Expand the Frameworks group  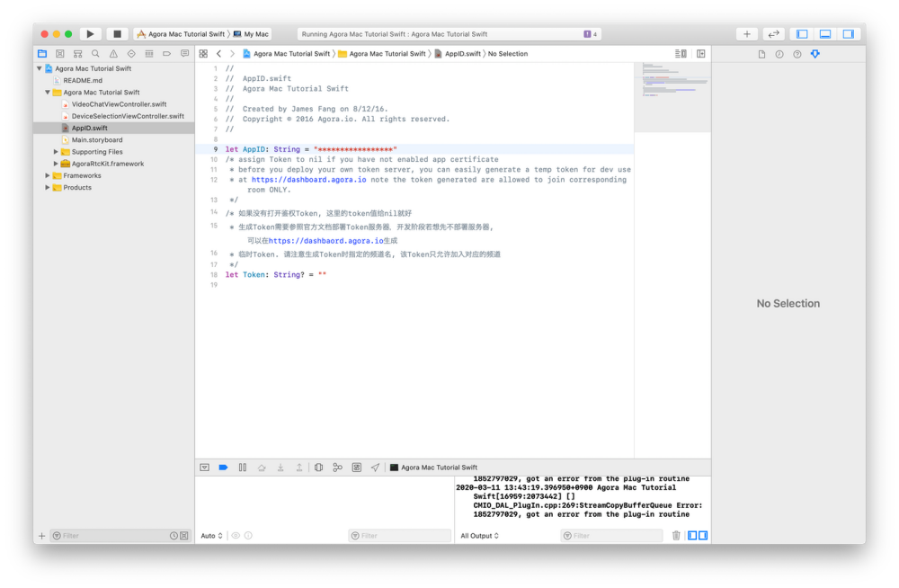(x=48, y=175)
